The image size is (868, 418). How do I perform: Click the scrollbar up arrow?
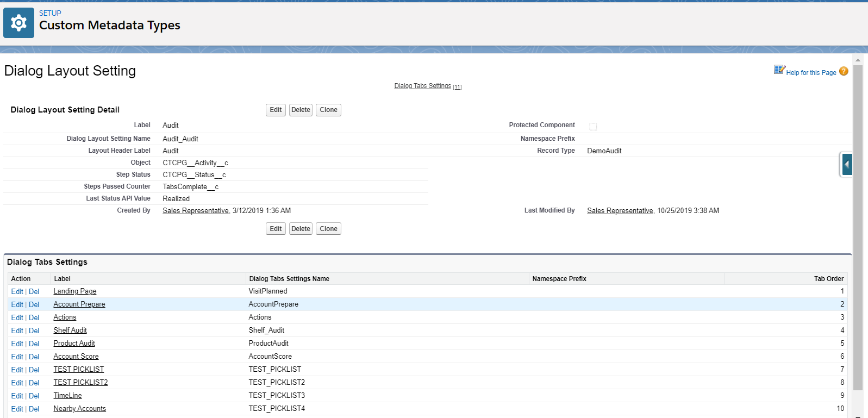tap(858, 60)
